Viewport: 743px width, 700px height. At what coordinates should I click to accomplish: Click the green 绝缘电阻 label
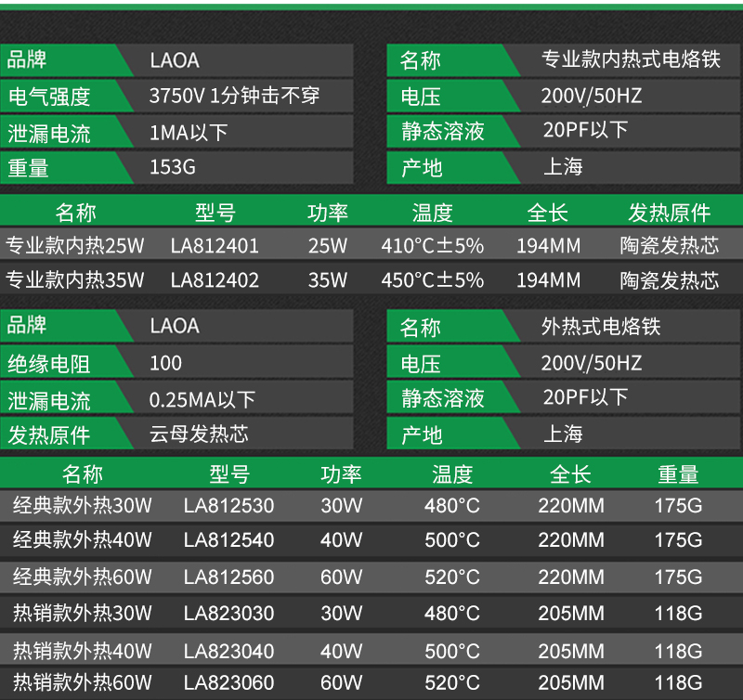click(49, 363)
